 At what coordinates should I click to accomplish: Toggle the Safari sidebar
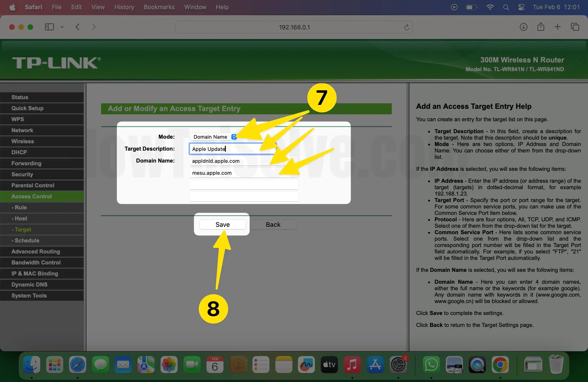point(49,27)
